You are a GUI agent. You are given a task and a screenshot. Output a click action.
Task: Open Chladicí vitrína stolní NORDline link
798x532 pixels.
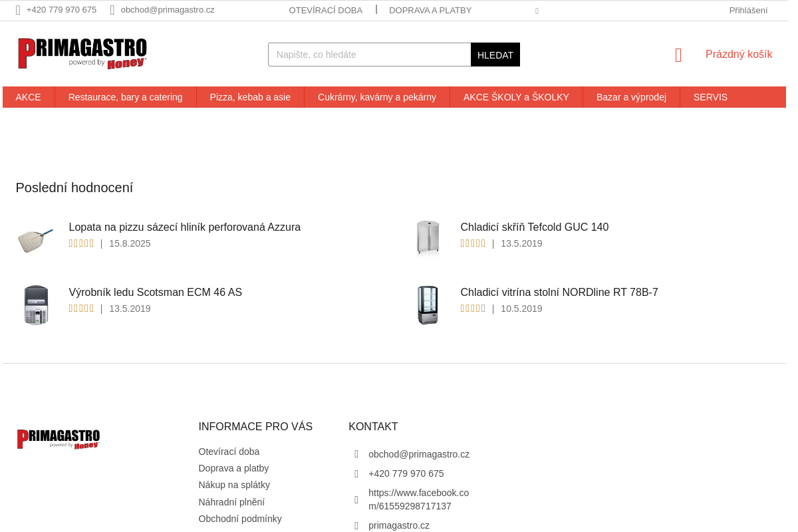pyautogui.click(x=559, y=293)
